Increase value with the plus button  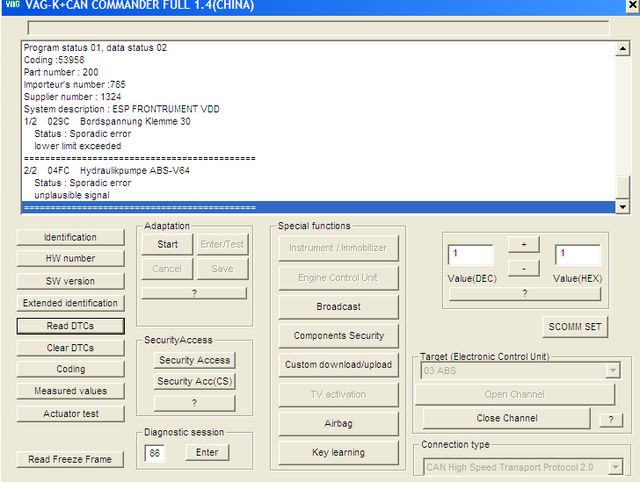524,245
